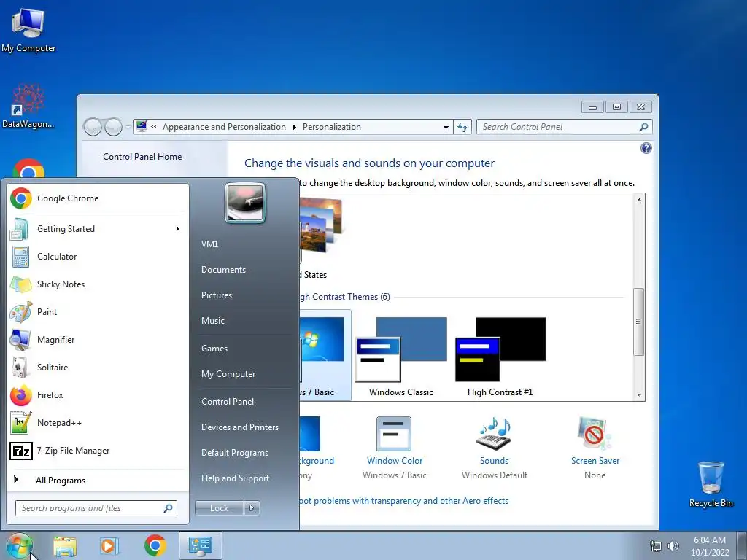The image size is (747, 560).
Task: Focus the Search programs and files box
Action: pyautogui.click(x=96, y=508)
